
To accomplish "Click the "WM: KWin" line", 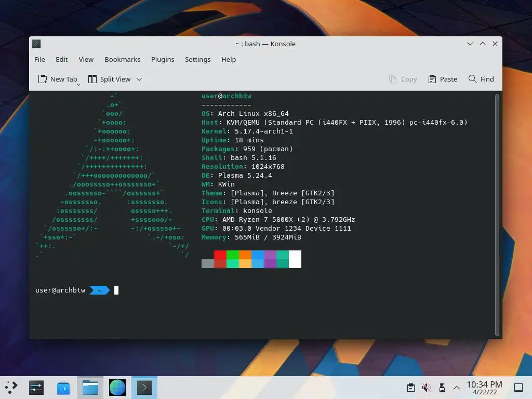I will click(218, 184).
